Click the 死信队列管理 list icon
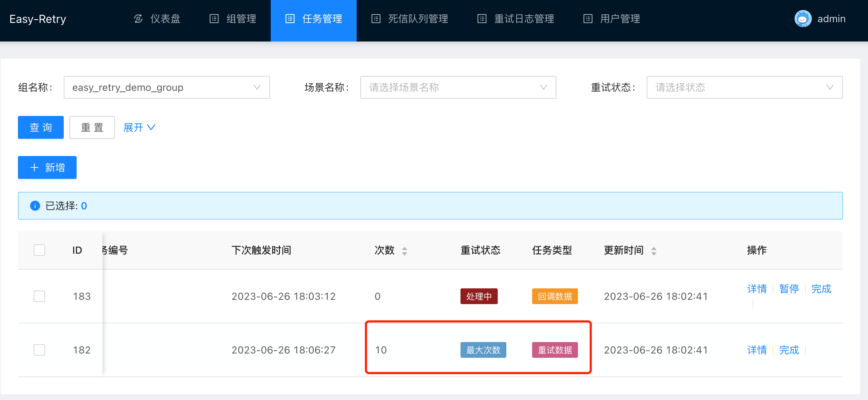This screenshot has width=868, height=400. coord(376,19)
